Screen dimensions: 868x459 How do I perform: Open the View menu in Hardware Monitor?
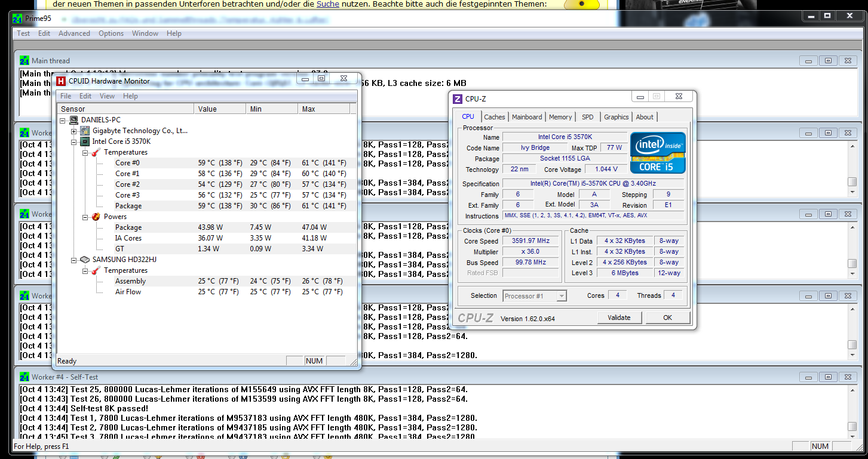pos(107,96)
